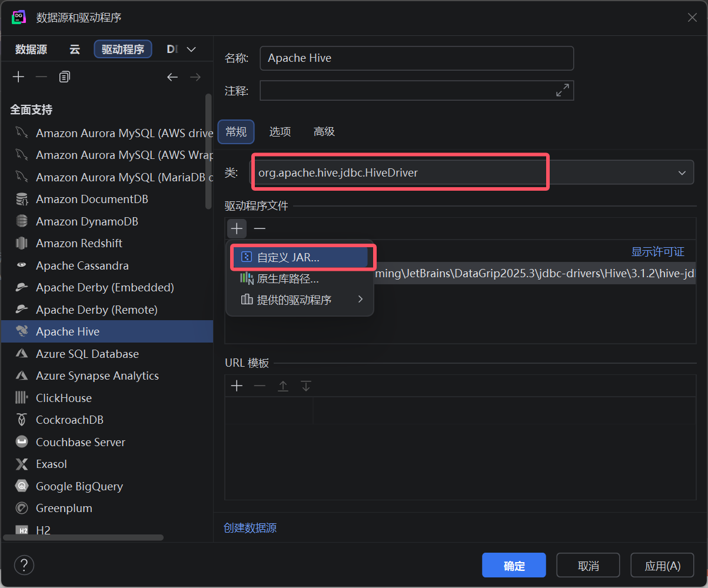Click the 创建数据源 link
The width and height of the screenshot is (708, 588).
tap(250, 528)
